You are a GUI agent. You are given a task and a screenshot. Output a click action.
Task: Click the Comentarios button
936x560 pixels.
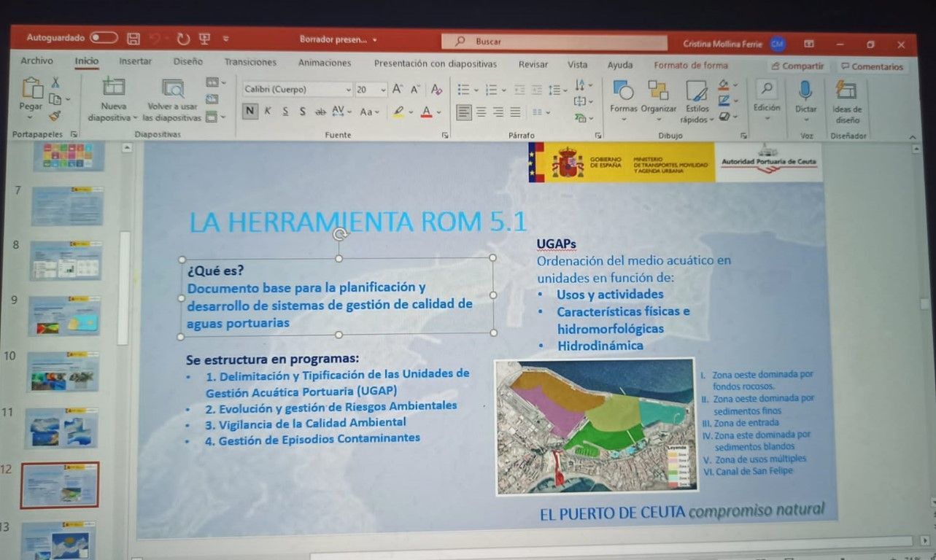pos(872,66)
